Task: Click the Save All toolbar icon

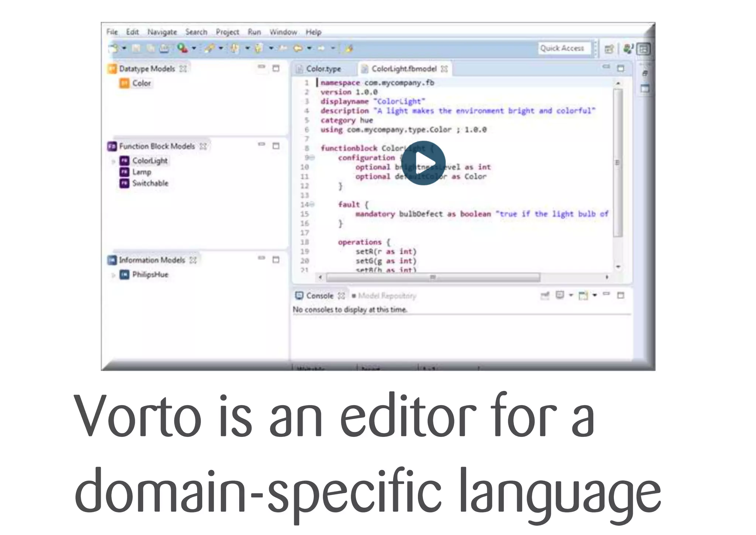Action: (x=150, y=48)
